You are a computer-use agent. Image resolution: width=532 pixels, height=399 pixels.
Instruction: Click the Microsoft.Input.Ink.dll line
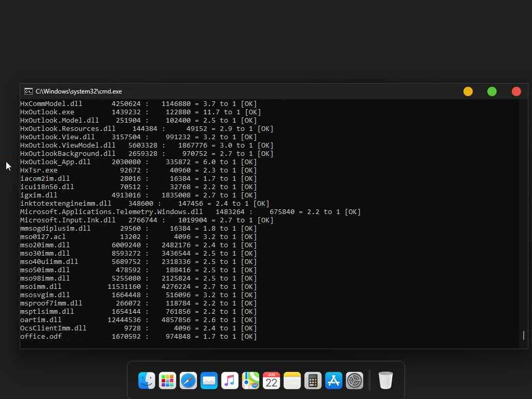pyautogui.click(x=147, y=220)
